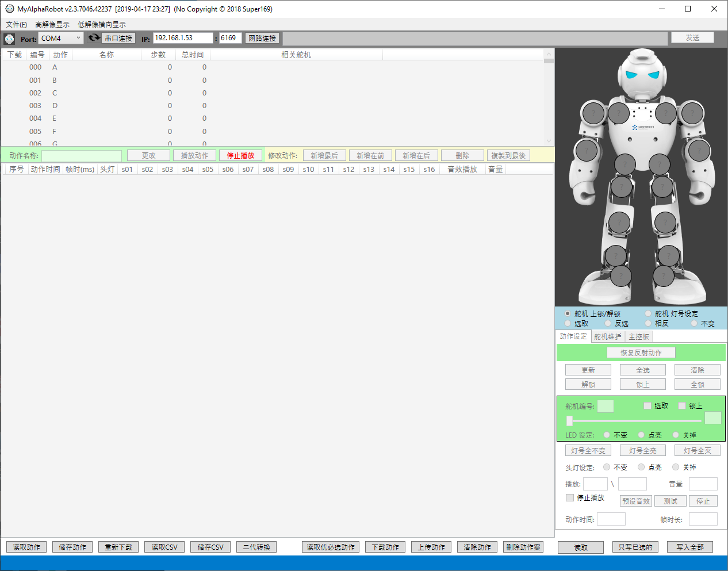This screenshot has height=571, width=728.
Task: Click the 舵机编号 number field
Action: (606, 406)
